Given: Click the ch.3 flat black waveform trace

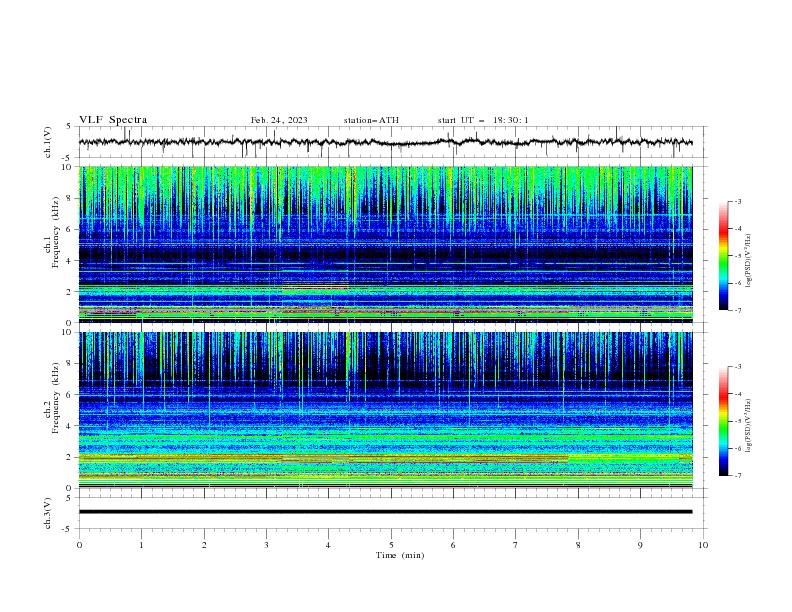Looking at the screenshot, I should 385,512.
